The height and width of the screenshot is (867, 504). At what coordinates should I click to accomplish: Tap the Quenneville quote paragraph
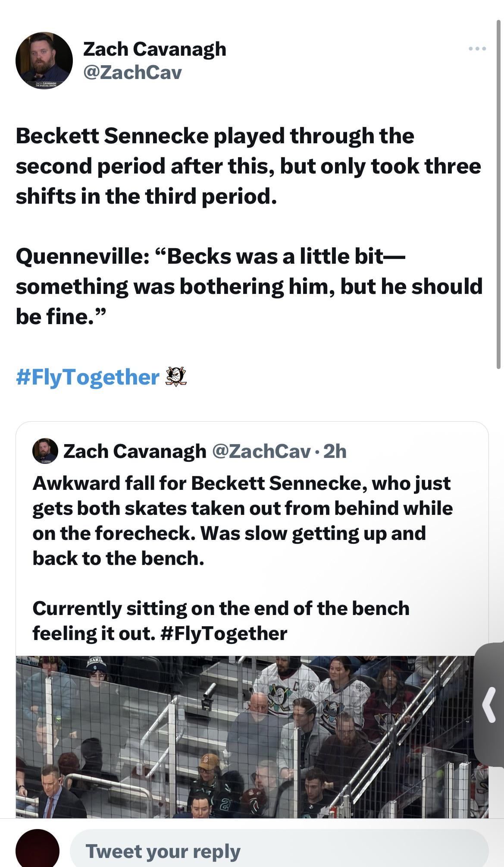coord(249,287)
